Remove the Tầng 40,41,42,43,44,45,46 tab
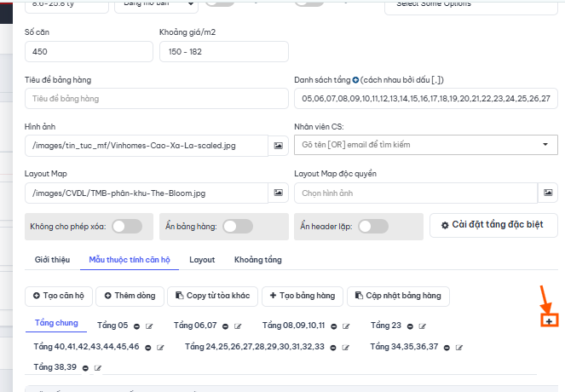Image resolution: width=565 pixels, height=392 pixels. pyautogui.click(x=147, y=348)
